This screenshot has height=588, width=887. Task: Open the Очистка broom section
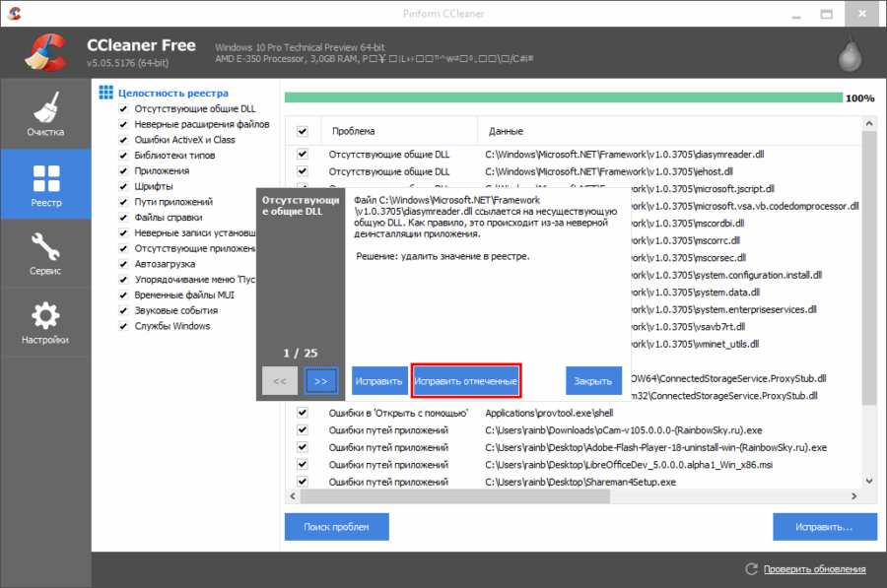point(45,114)
